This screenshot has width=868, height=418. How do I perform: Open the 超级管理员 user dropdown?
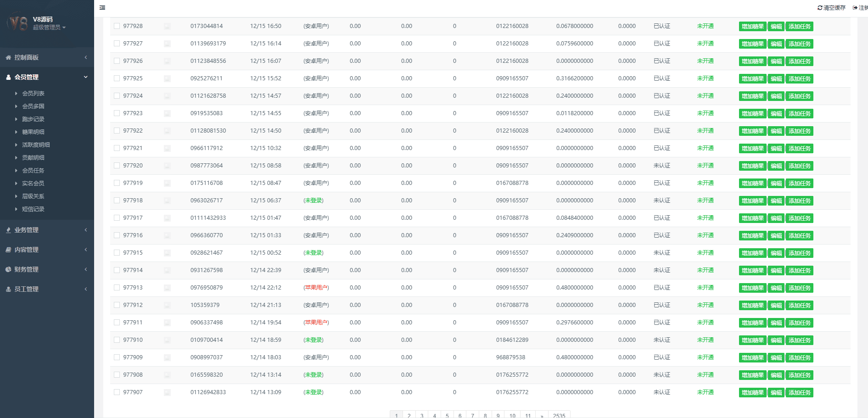pos(49,28)
